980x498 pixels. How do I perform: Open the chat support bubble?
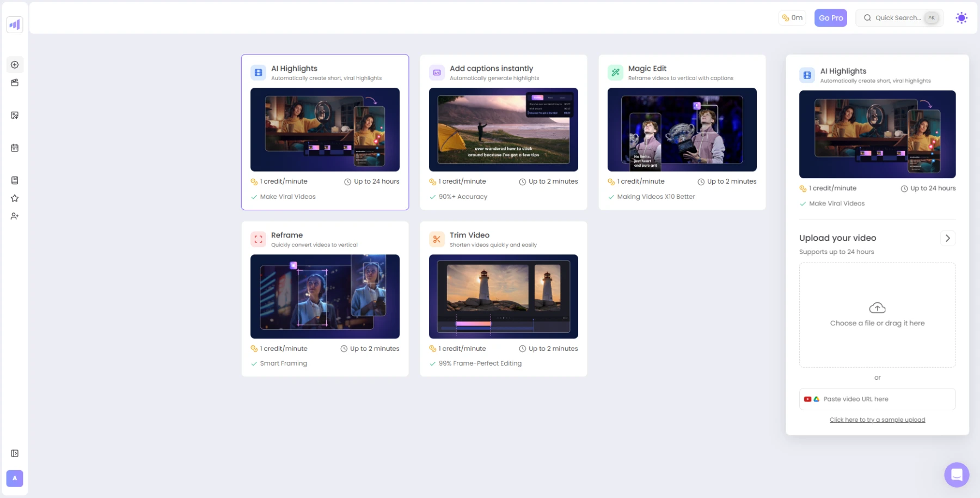[957, 475]
